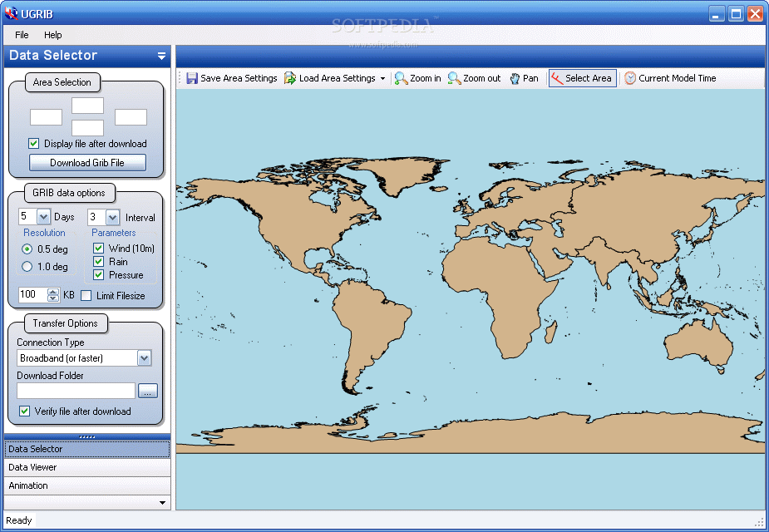Open the Interval dropdown

point(113,217)
